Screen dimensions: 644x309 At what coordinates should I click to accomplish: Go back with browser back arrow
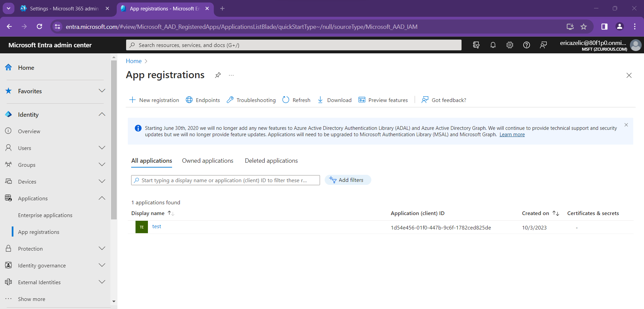tap(9, 27)
